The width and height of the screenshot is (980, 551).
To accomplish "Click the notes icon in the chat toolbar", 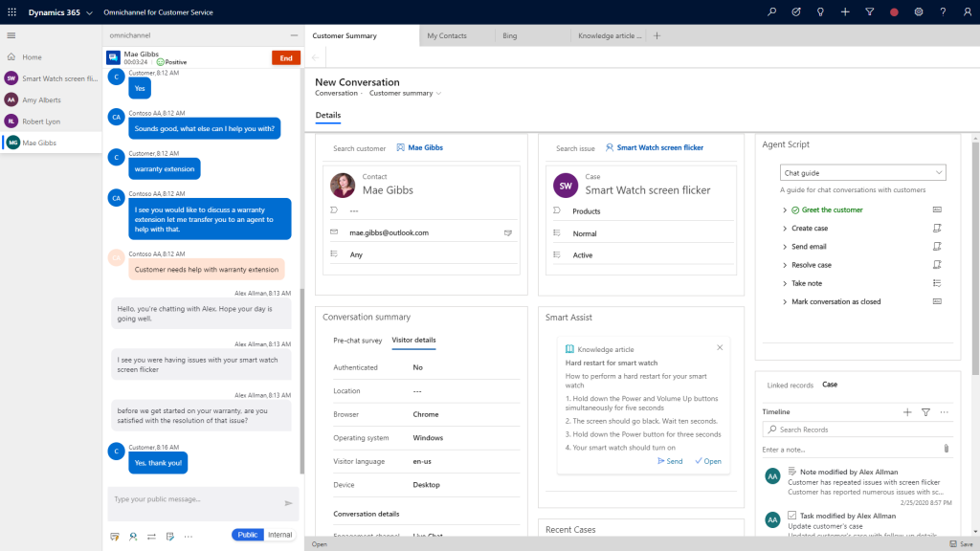I will coord(169,537).
